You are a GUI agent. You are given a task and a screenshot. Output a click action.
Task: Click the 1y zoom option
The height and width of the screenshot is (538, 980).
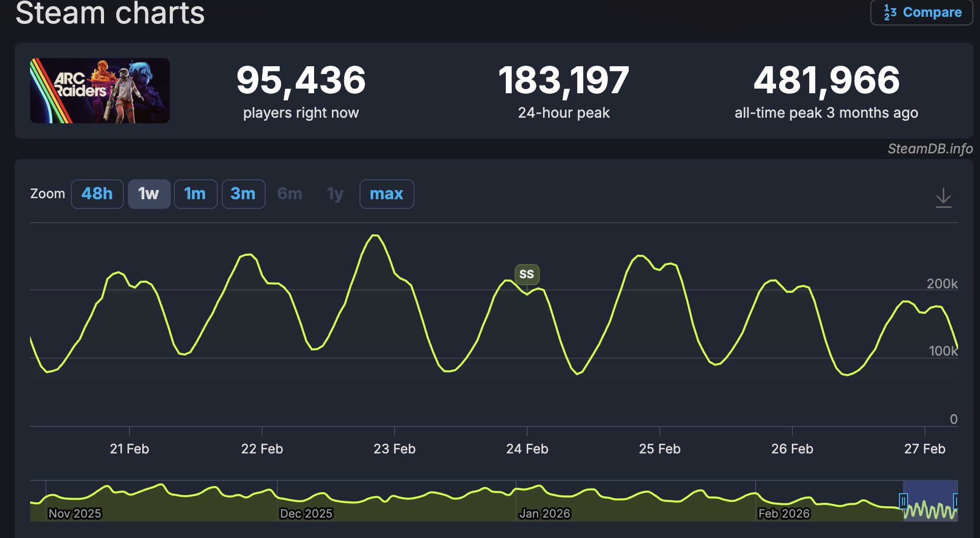pos(335,194)
